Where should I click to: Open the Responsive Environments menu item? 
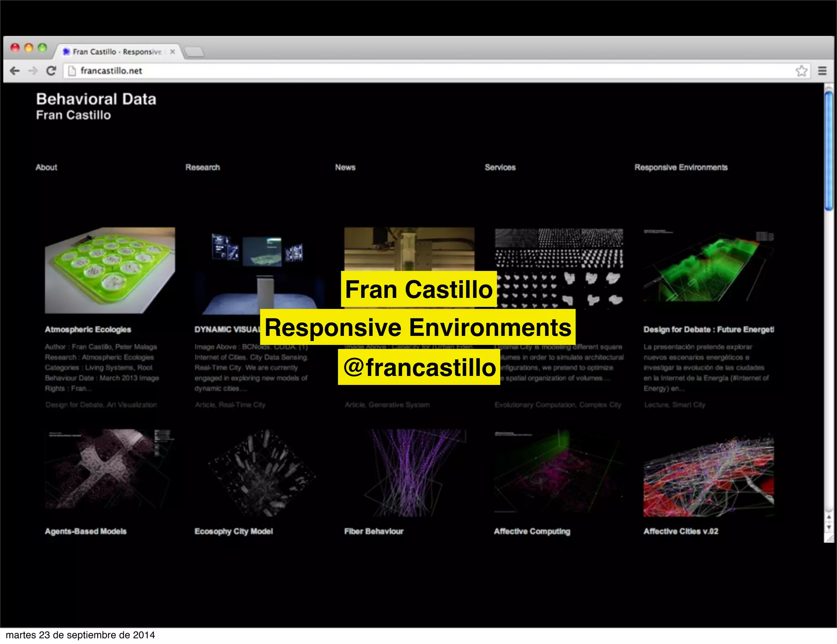(x=681, y=167)
